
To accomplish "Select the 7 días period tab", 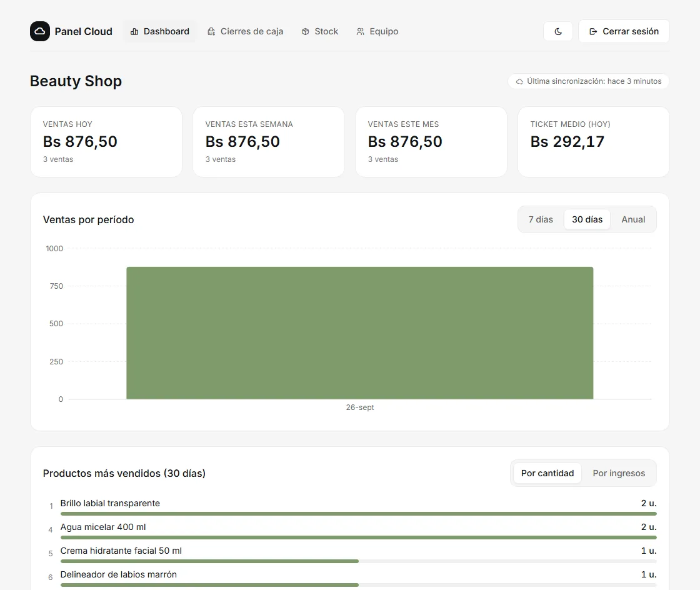I will point(541,219).
